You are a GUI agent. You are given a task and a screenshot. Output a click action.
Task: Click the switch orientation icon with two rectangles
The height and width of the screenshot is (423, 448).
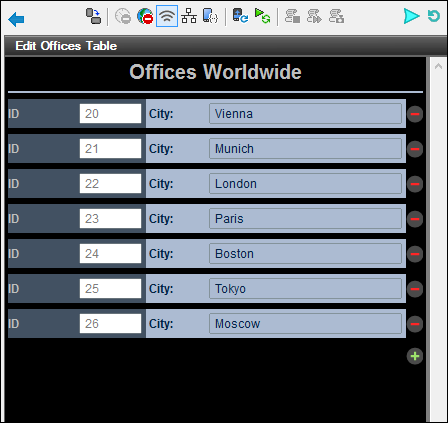(x=94, y=16)
